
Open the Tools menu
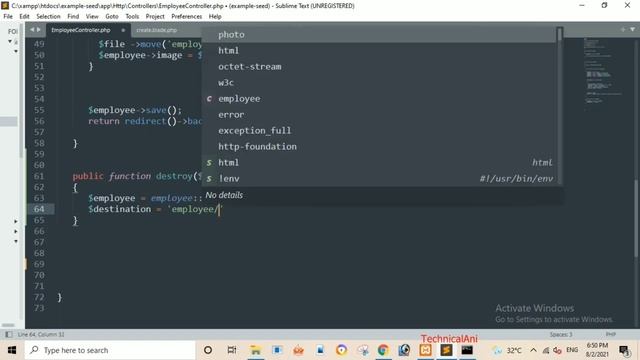pos(132,16)
